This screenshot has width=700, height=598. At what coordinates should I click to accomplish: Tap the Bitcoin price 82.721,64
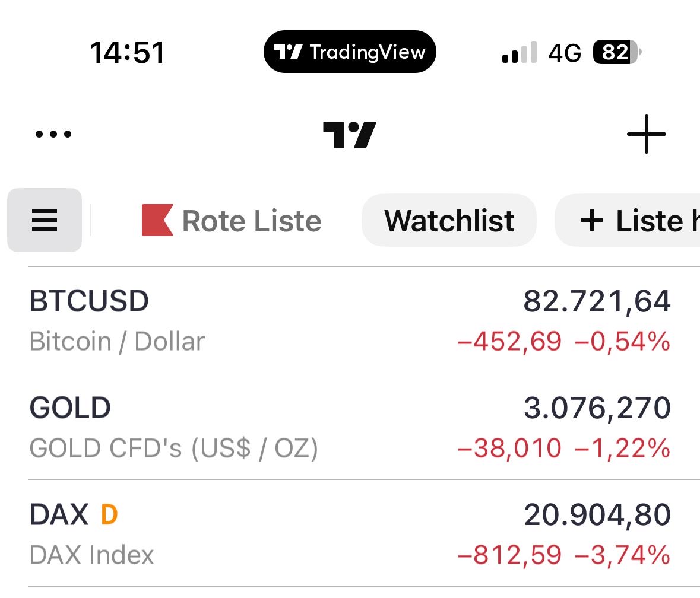coord(597,301)
